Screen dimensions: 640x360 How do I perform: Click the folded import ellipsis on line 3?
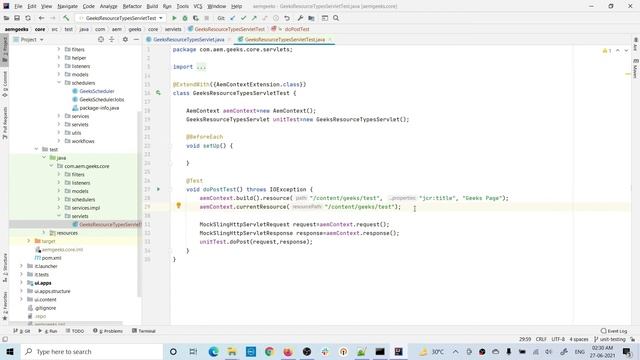tap(201, 67)
